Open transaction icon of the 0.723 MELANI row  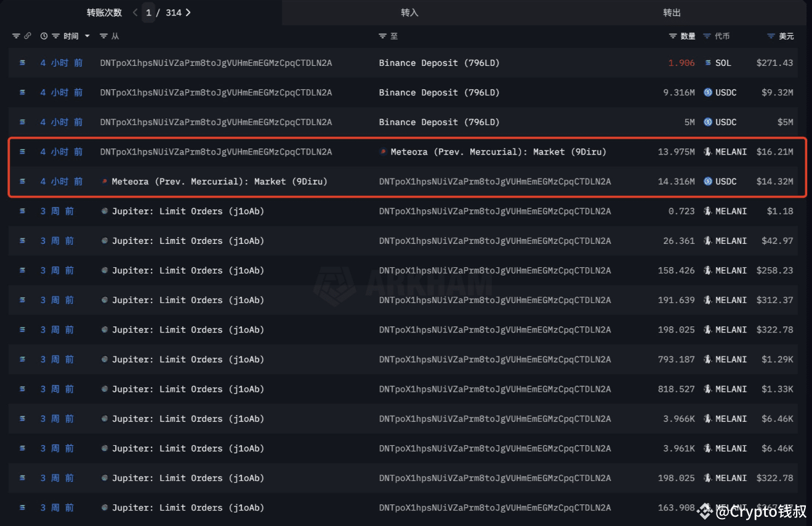(23, 211)
